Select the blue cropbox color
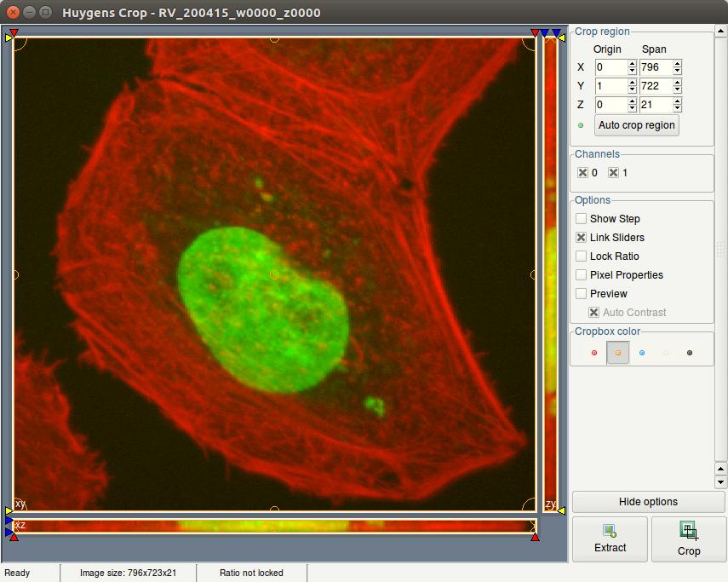 (x=642, y=353)
